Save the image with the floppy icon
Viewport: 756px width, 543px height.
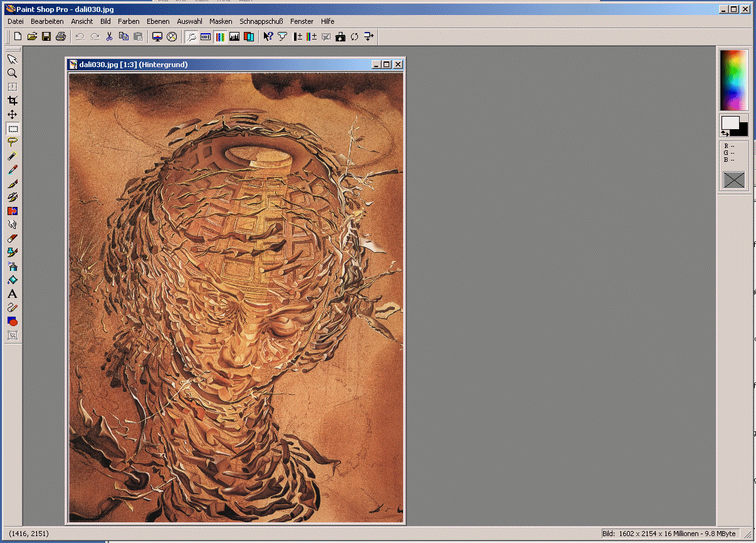pyautogui.click(x=46, y=36)
